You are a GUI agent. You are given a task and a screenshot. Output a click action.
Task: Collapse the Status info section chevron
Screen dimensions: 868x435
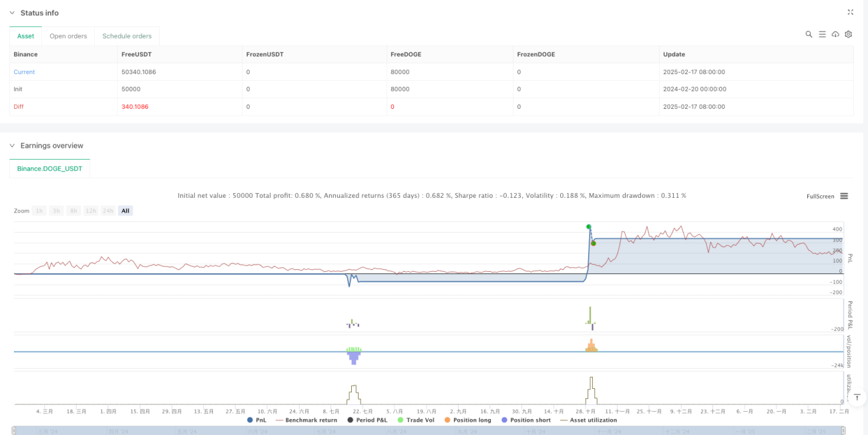(12, 13)
